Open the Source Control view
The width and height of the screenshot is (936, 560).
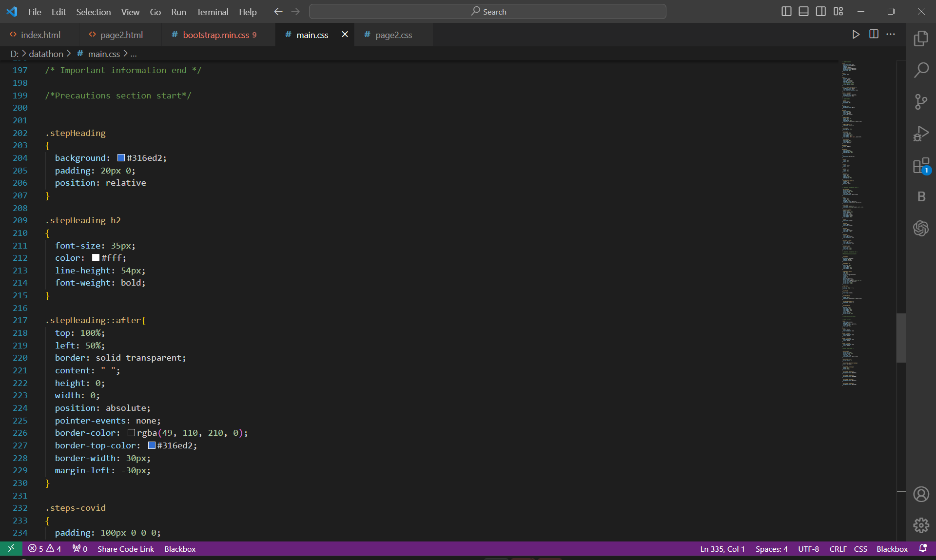click(x=920, y=102)
